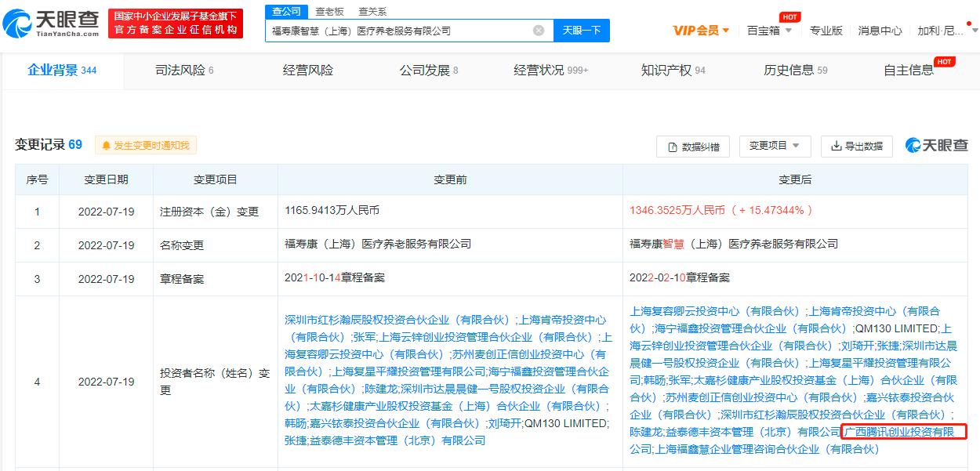Open the 公司发展 tab
The image size is (980, 471).
point(429,71)
